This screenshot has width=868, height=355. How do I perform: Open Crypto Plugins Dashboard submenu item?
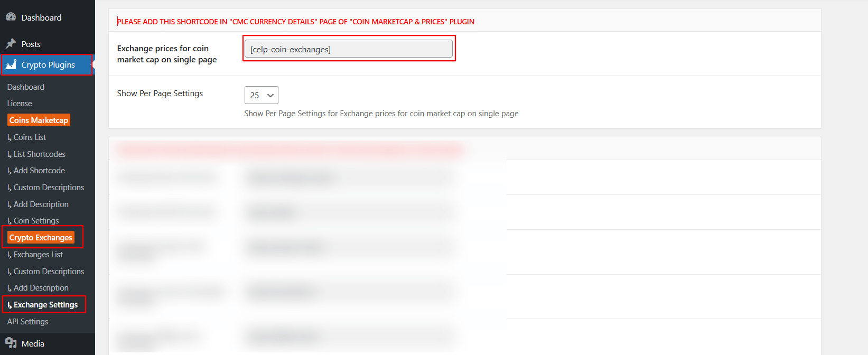pyautogui.click(x=25, y=87)
